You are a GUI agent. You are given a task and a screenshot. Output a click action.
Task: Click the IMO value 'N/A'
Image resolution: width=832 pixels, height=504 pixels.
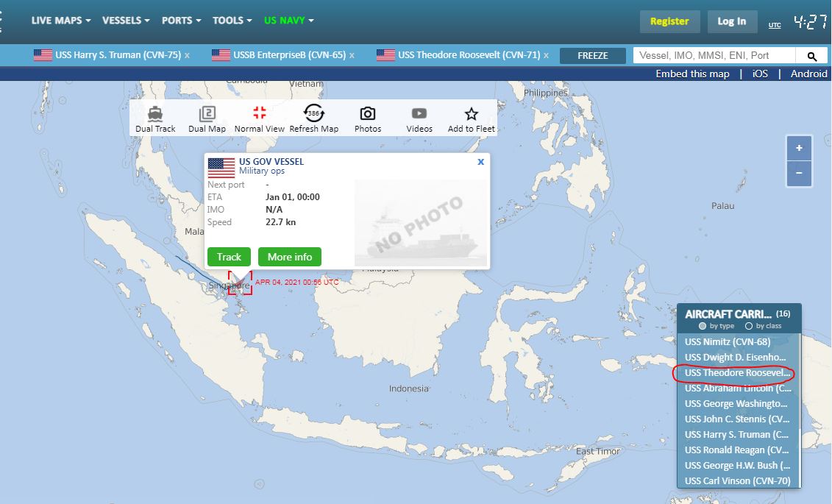pyautogui.click(x=274, y=210)
